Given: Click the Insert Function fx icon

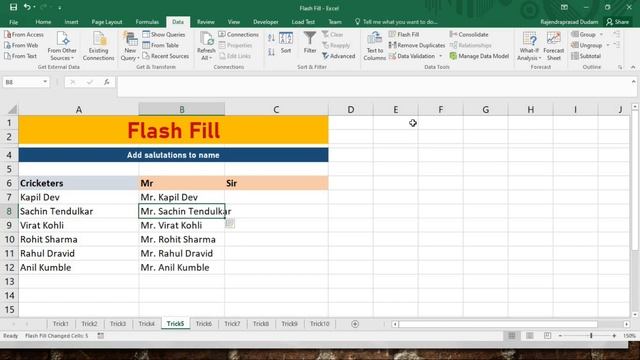Looking at the screenshot, I should [x=107, y=82].
